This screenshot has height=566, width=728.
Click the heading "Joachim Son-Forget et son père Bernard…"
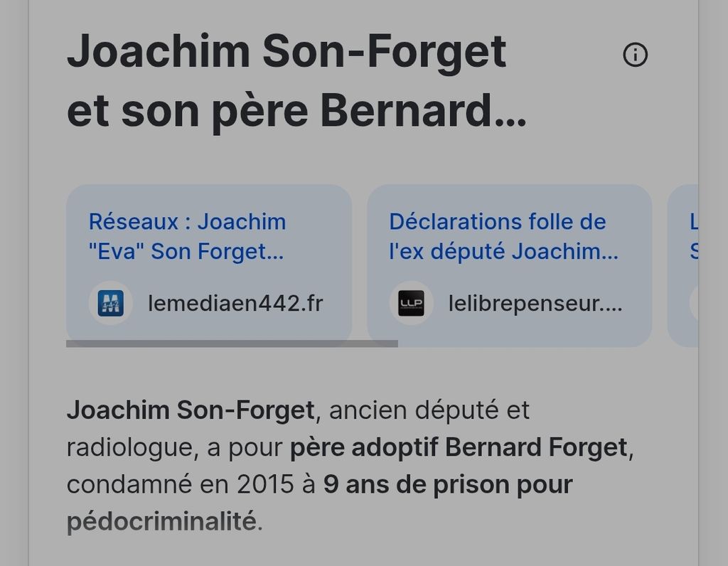286,52
